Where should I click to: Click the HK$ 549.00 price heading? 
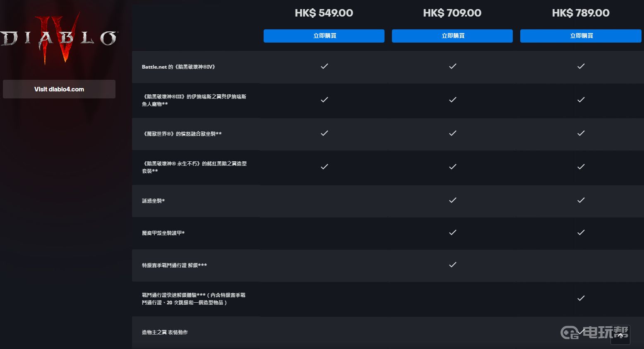[x=324, y=13]
